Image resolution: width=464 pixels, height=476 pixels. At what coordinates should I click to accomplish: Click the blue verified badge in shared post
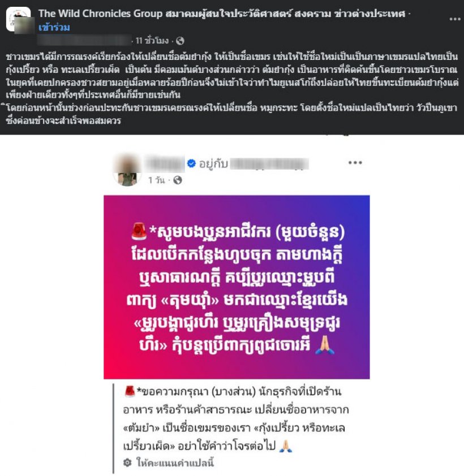click(191, 163)
